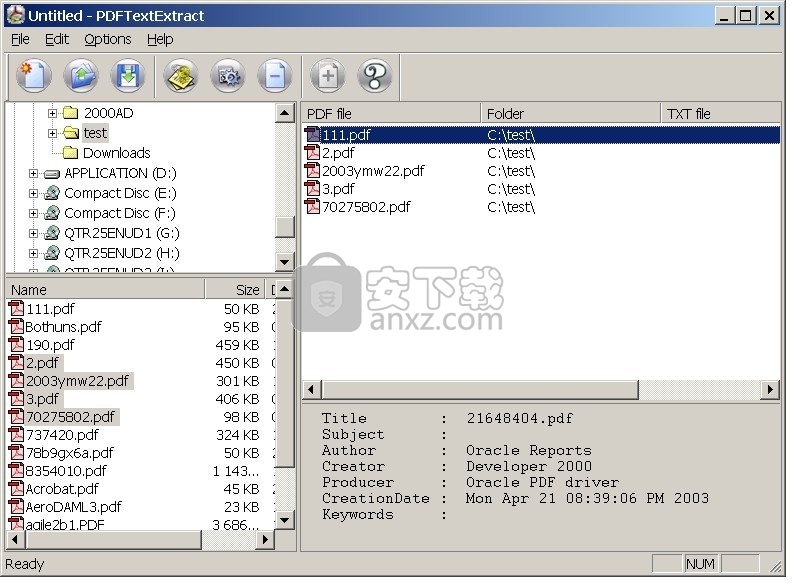Viewport: 798px width, 588px height.
Task: Click the PDFTextExtract app icon in title bar
Action: pos(15,15)
